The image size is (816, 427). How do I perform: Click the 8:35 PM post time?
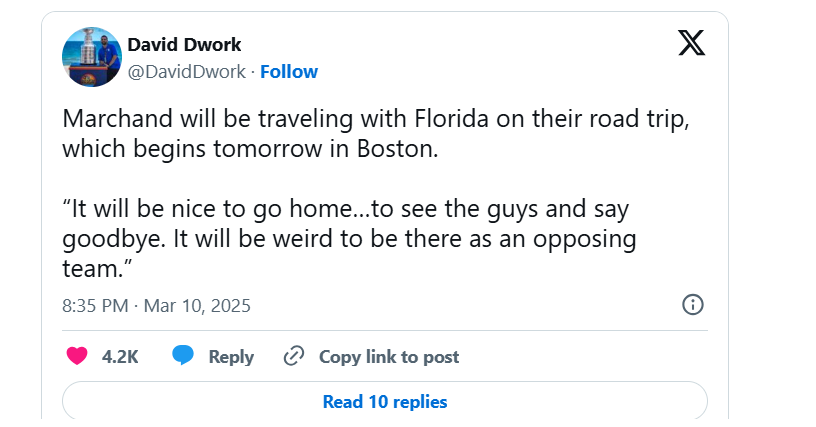[x=95, y=306]
